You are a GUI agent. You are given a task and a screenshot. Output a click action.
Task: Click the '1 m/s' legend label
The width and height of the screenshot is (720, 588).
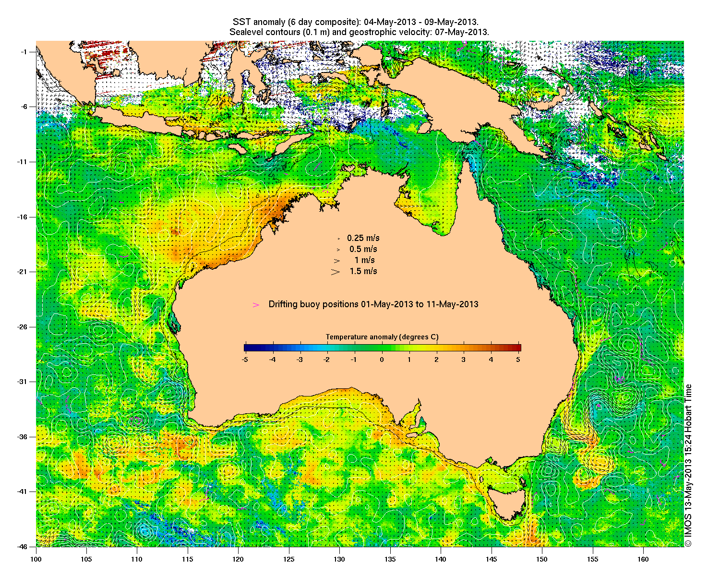pos(365,260)
